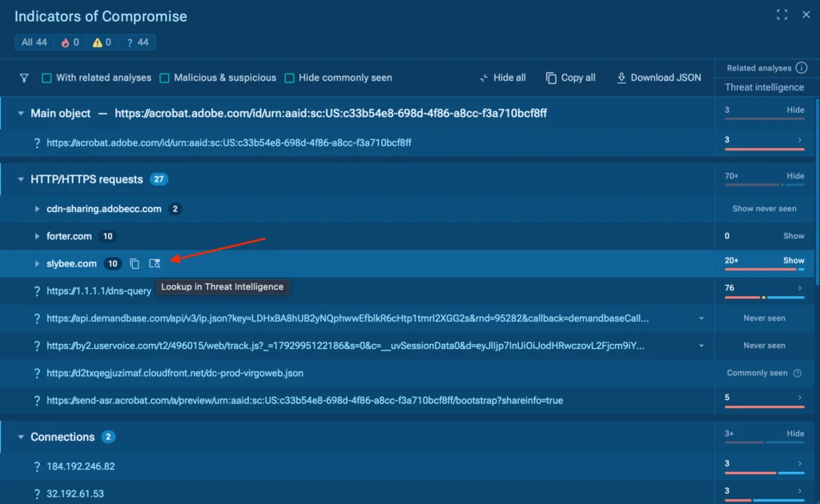
Task: Click question mark icon beside cloudfront.net URL
Action: point(37,374)
